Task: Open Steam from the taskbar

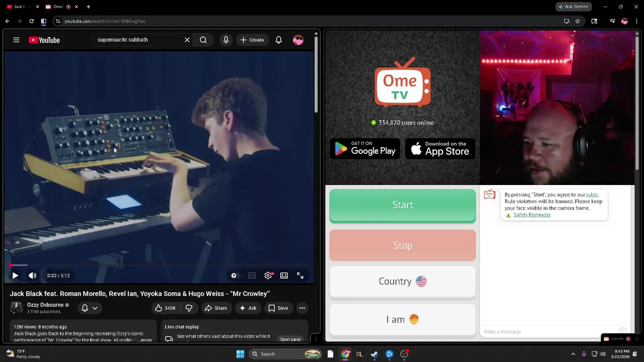Action: 374,354
